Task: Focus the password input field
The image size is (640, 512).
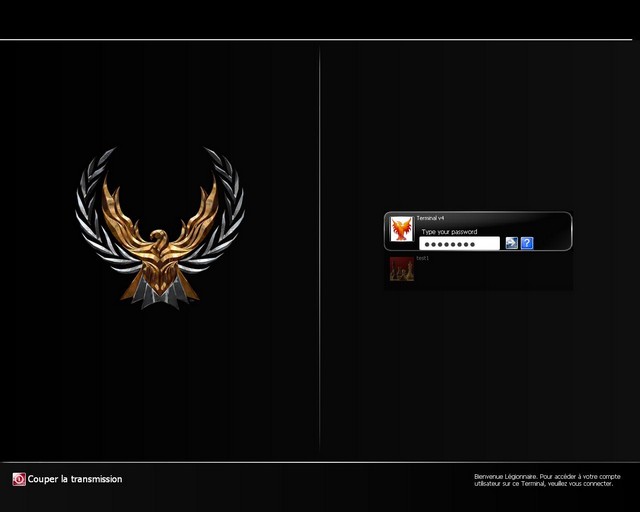Action: pyautogui.click(x=459, y=243)
